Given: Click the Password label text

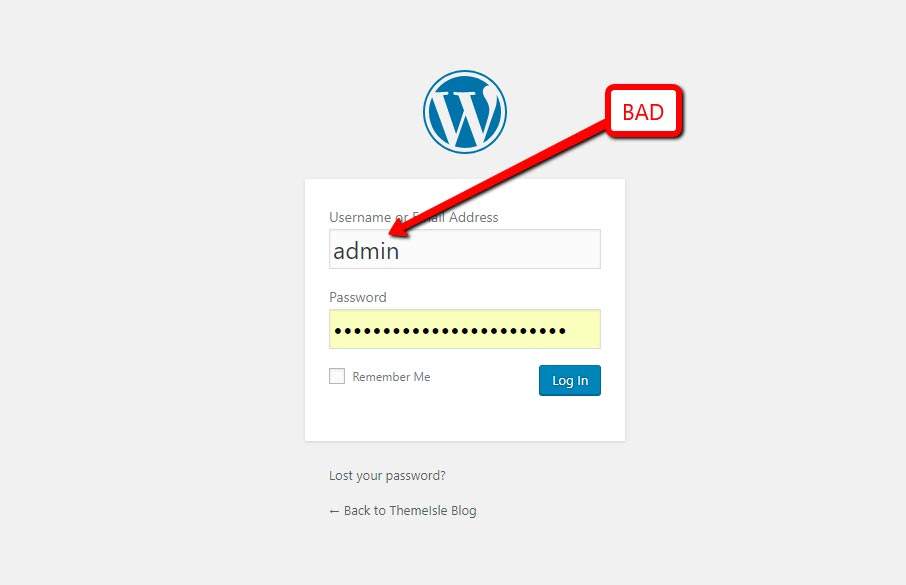Looking at the screenshot, I should (358, 297).
